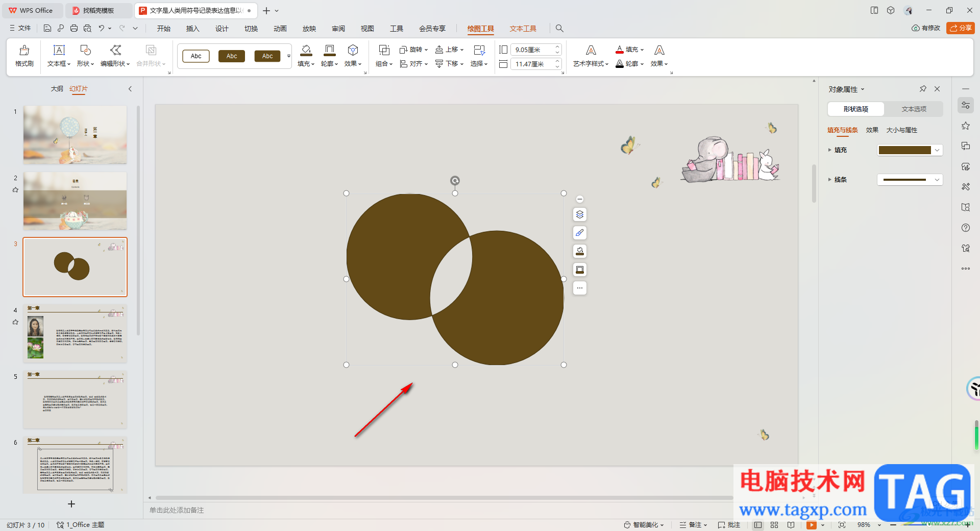This screenshot has width=980, height=531.
Task: Switch to Outline (大纲) panel tab
Action: (x=57, y=89)
